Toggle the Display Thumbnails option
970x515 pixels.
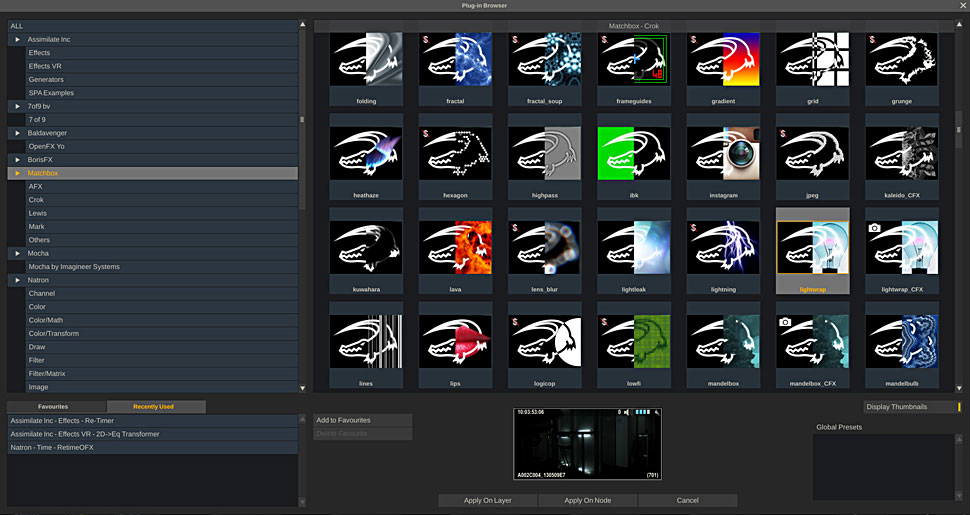point(913,407)
